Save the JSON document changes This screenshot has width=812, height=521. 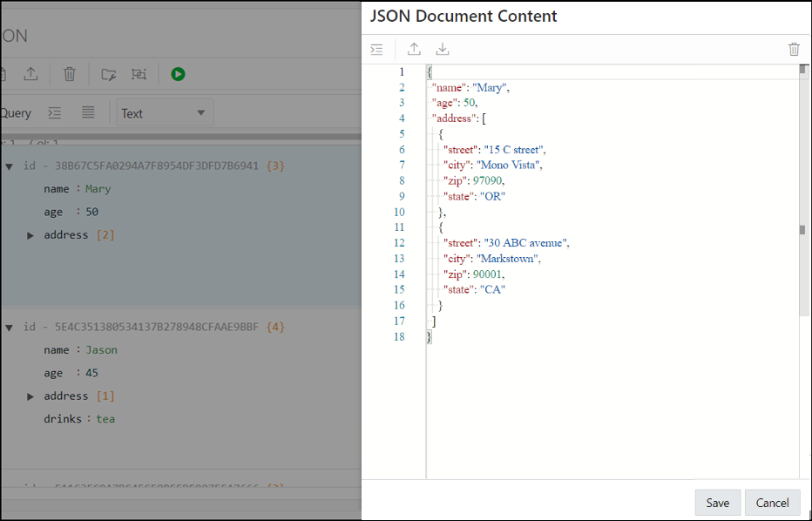pyautogui.click(x=717, y=503)
